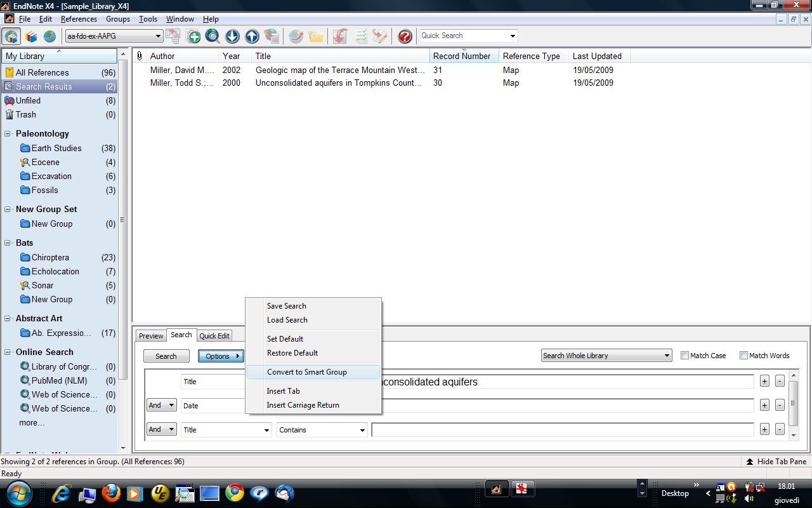The height and width of the screenshot is (508, 812).
Task: Click the Options button
Action: tap(221, 356)
